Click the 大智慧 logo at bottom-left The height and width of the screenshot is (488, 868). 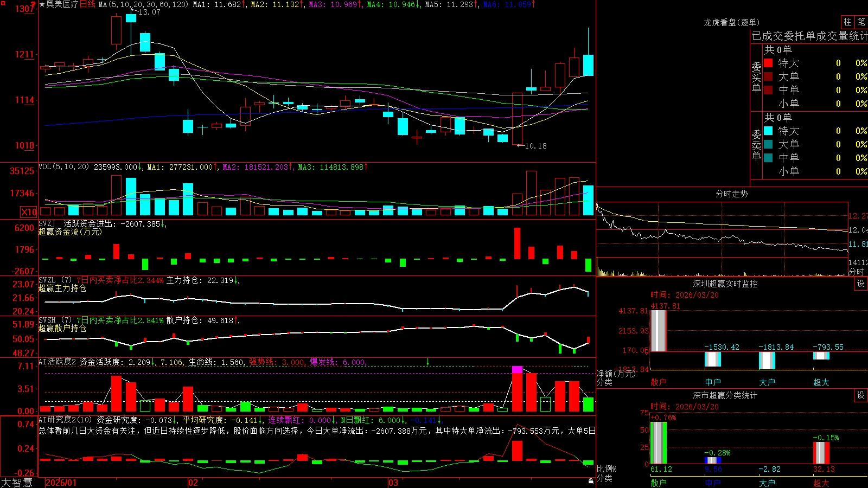16,482
